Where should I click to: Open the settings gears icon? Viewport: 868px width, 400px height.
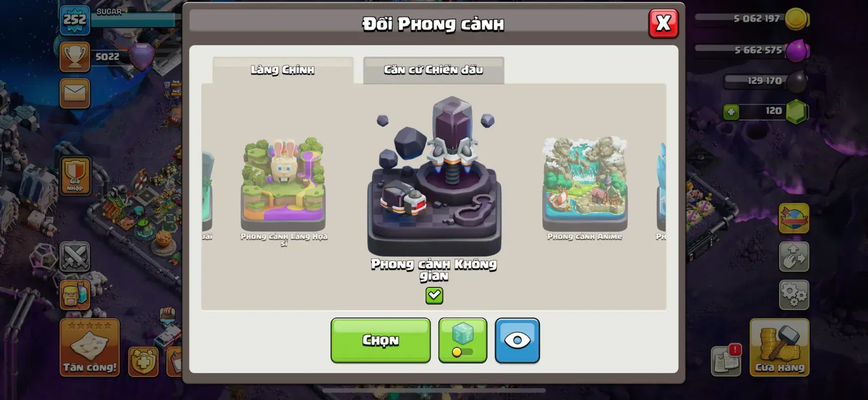(x=794, y=295)
